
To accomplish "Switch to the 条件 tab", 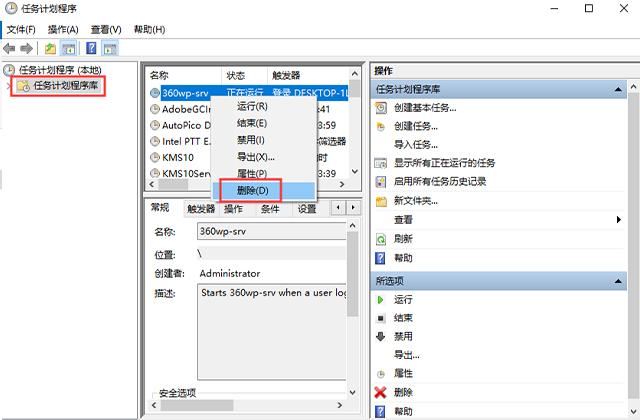I will coord(270,209).
